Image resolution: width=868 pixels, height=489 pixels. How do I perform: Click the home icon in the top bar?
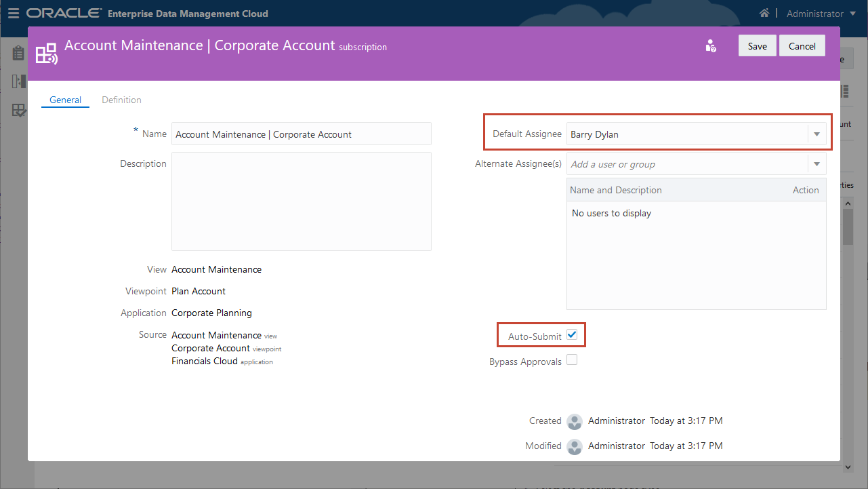coord(764,12)
